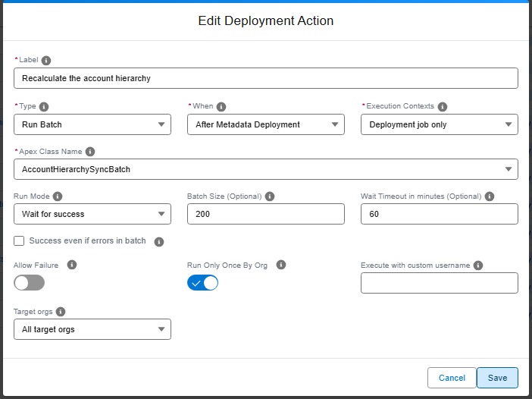532x399 pixels.
Task: Focus the Execute with custom username field
Action: (440, 283)
